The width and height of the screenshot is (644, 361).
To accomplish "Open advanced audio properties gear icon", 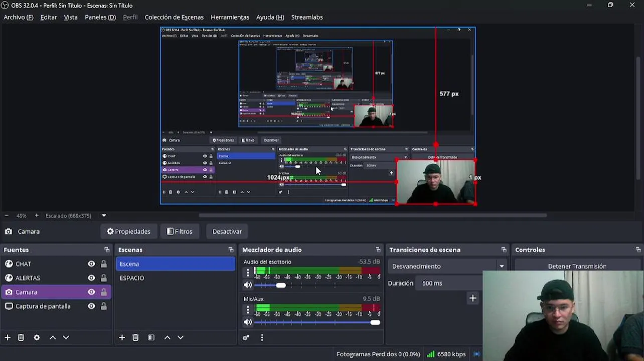I will (246, 337).
